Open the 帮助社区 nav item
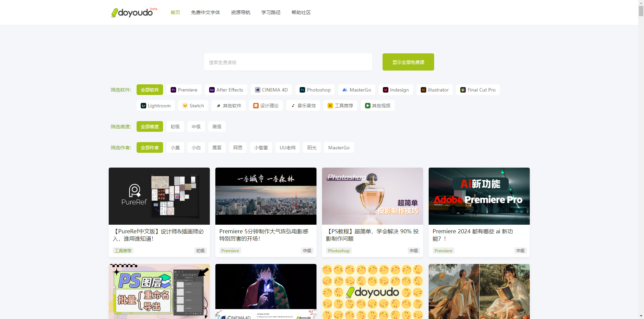This screenshot has width=644, height=319. (x=301, y=12)
